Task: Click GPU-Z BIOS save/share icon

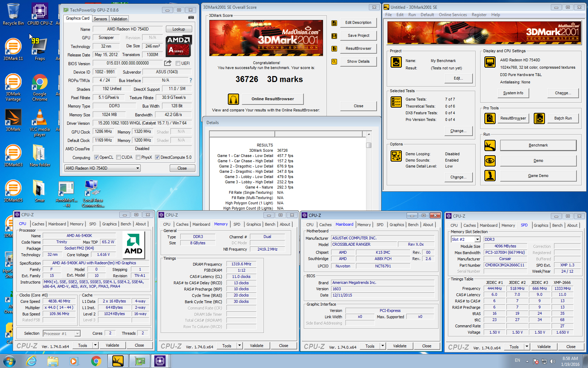Action: (x=168, y=63)
